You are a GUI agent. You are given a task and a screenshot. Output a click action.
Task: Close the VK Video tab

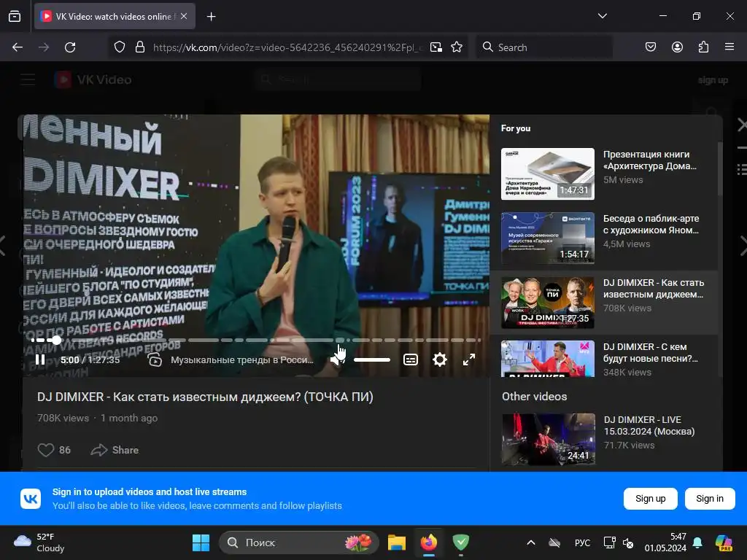pos(184,16)
